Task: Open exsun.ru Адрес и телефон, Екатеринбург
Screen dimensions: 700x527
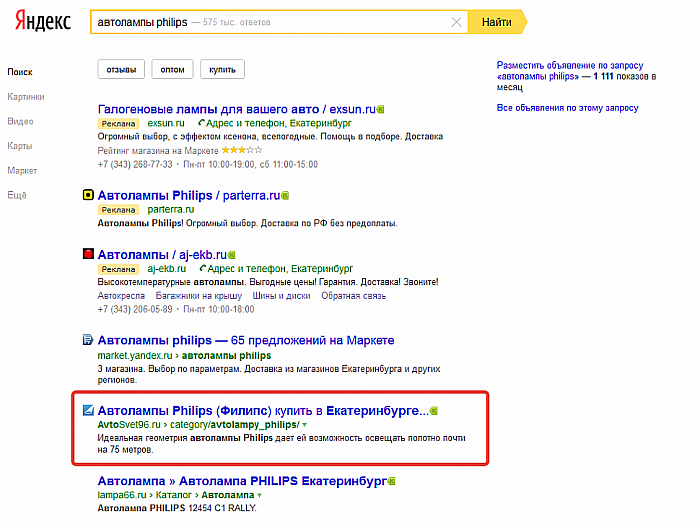Action: pos(279,123)
